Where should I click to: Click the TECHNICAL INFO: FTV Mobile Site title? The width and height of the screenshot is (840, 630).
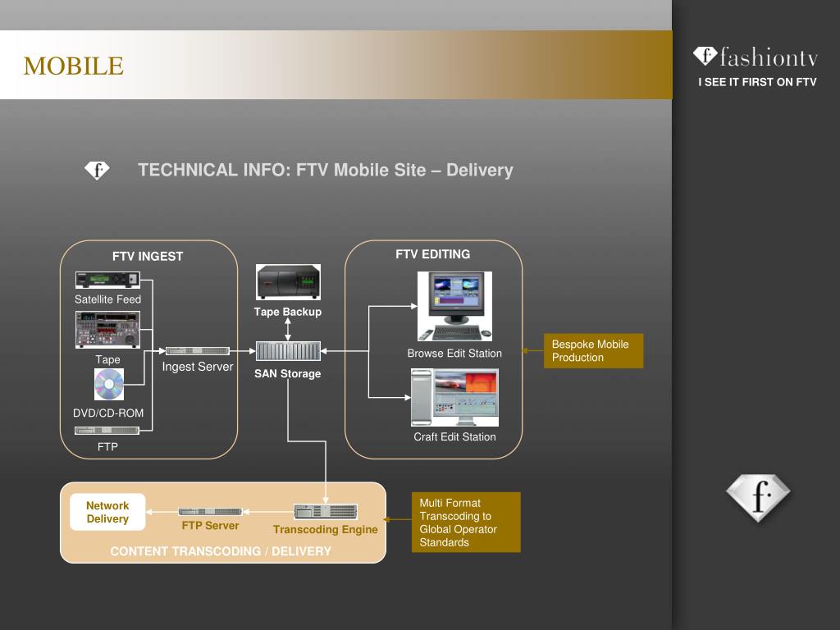coord(325,171)
